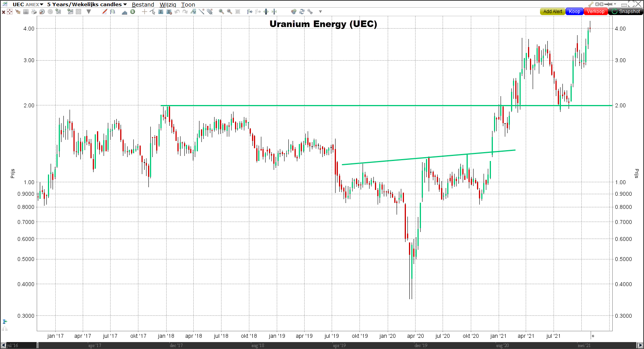This screenshot has width=644, height=349.
Task: Click the right scroll arrow of timeline
Action: click(x=640, y=346)
